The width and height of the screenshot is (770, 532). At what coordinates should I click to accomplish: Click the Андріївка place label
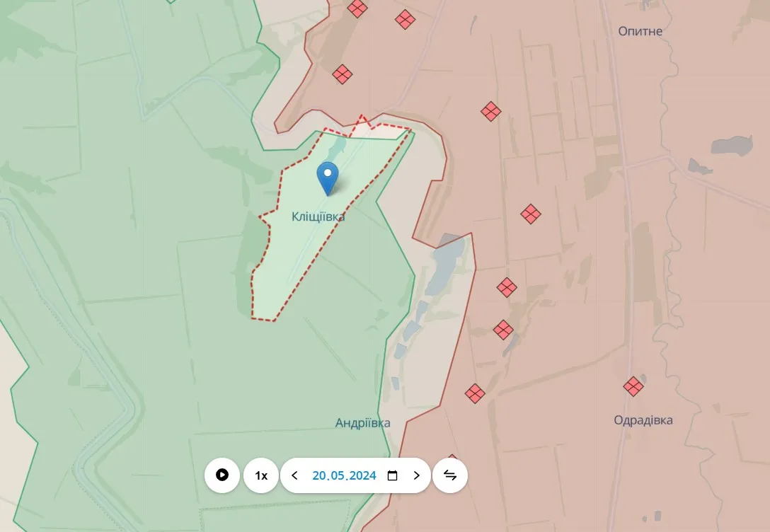(362, 423)
